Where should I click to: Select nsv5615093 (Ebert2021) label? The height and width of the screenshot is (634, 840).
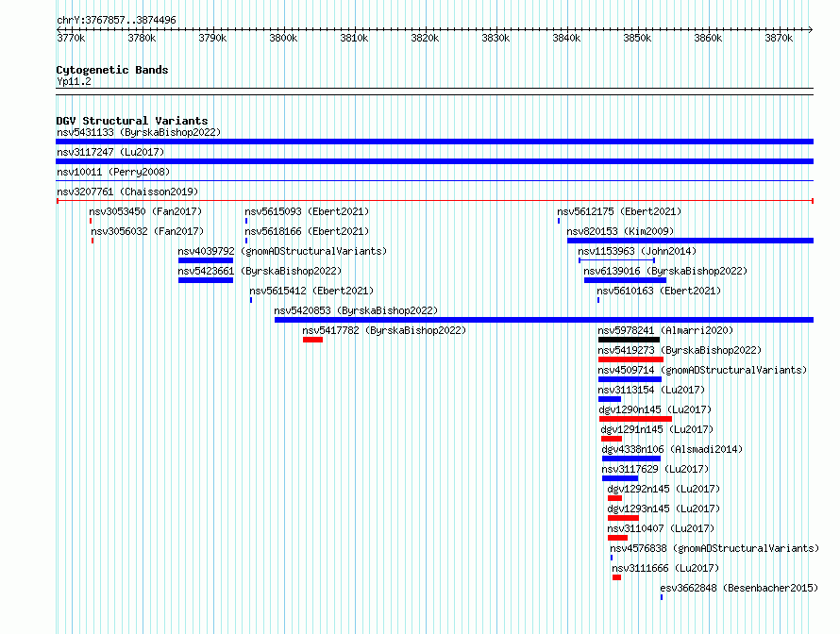(x=307, y=211)
